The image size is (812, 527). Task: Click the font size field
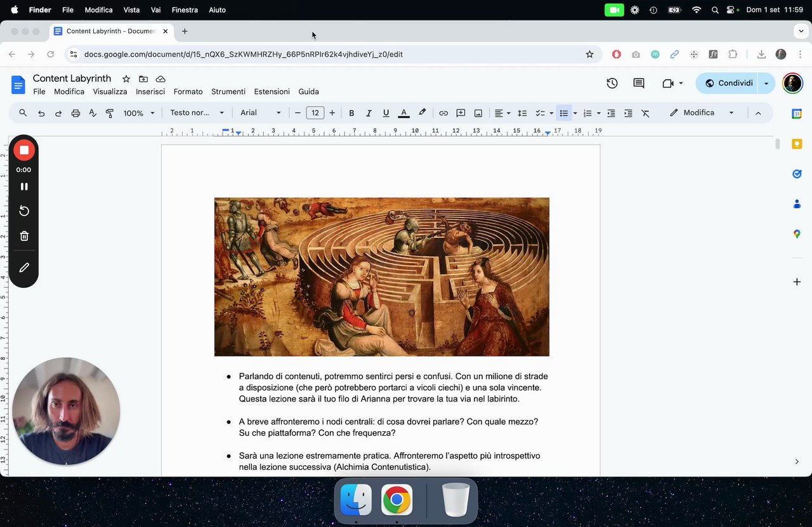(x=315, y=113)
